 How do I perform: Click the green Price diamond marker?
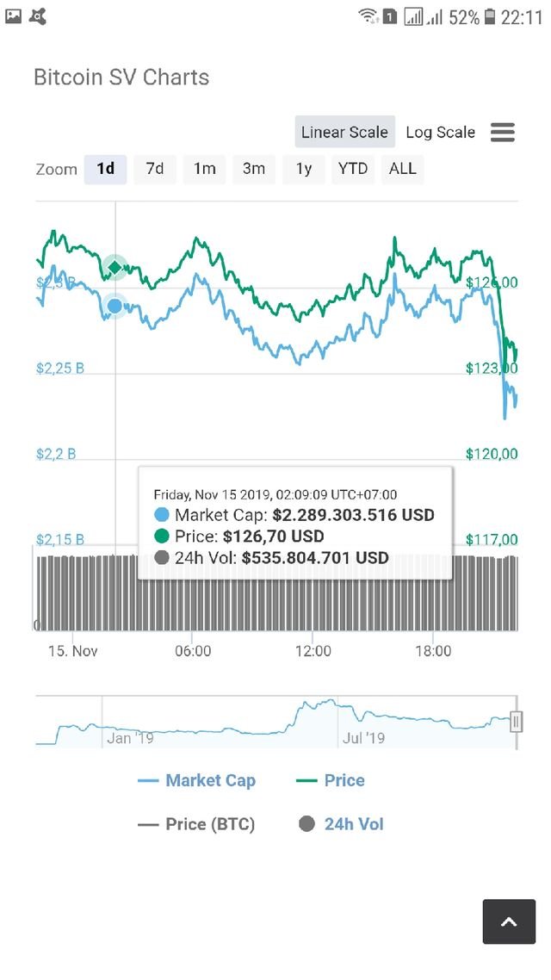click(x=115, y=268)
